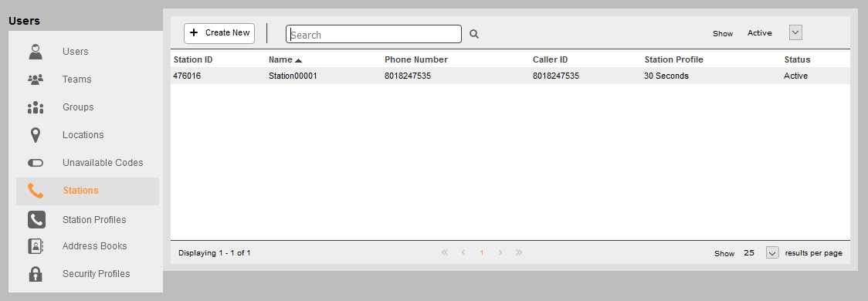Click the Users person icon in sidebar
Screen dimensions: 868x301
[x=36, y=52]
